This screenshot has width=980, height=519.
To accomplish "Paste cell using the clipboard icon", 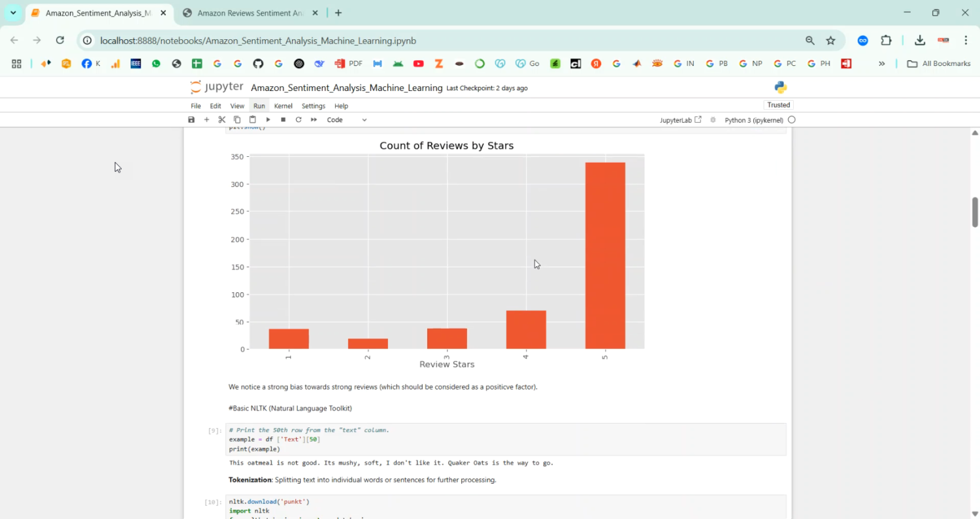I will (x=252, y=120).
